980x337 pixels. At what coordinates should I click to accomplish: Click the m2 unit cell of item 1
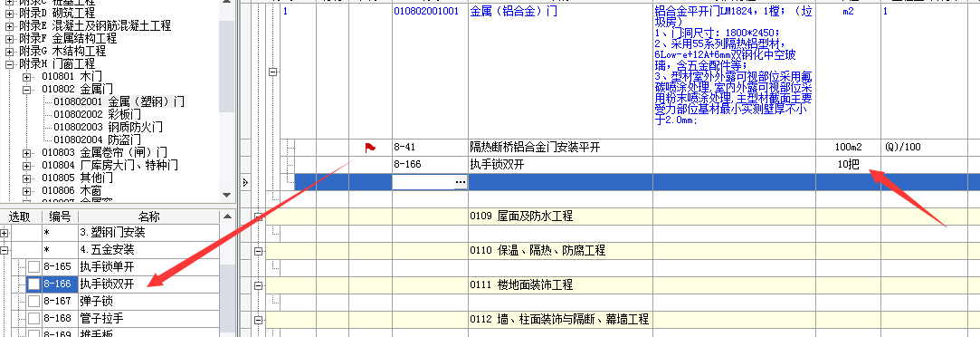[848, 72]
